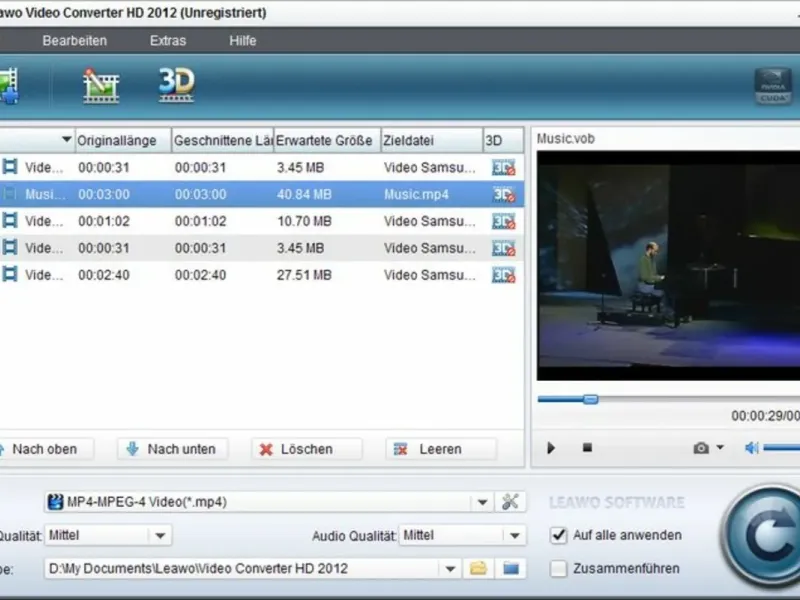
Task: Open the Extras menu
Action: pos(168,41)
